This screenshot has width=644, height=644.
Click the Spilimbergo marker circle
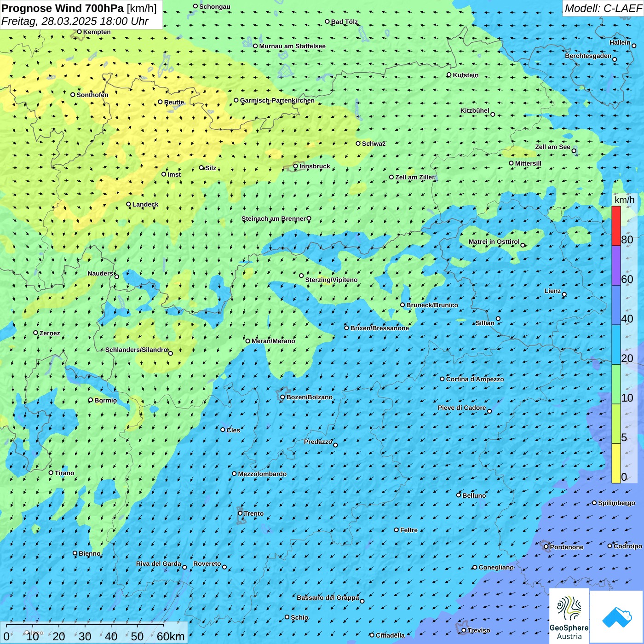[594, 503]
